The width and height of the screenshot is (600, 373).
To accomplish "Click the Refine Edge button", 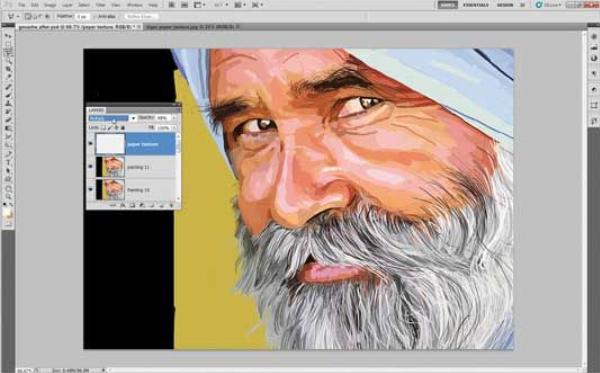I will (x=140, y=17).
